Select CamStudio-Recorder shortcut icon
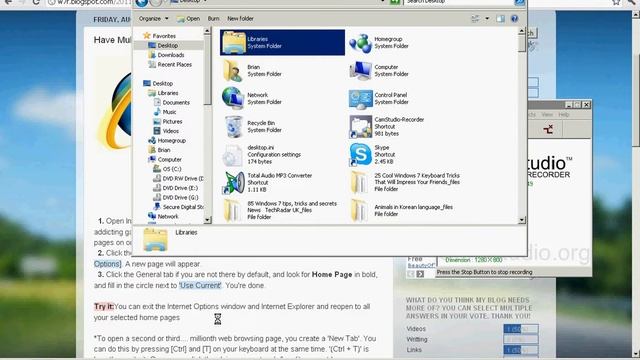 [x=360, y=127]
